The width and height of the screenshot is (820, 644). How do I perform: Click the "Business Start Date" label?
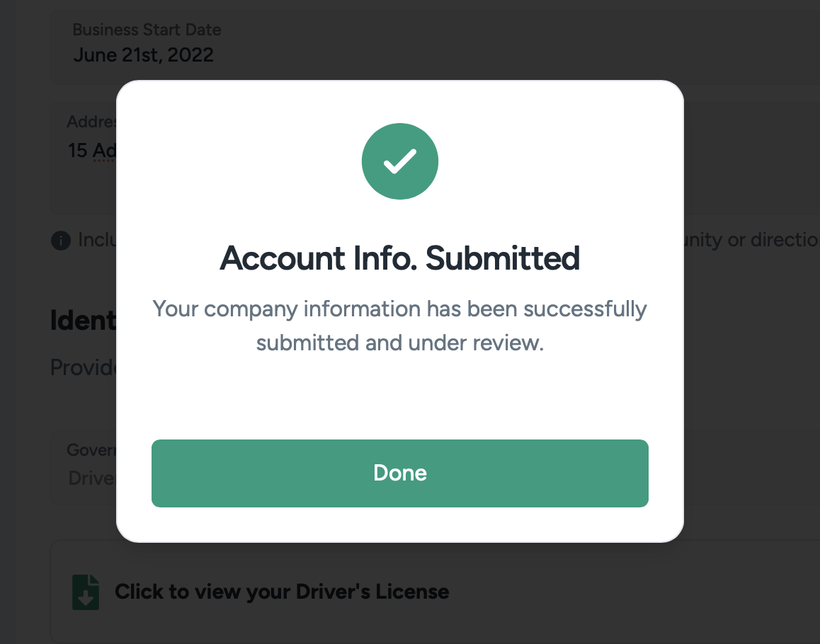point(147,30)
